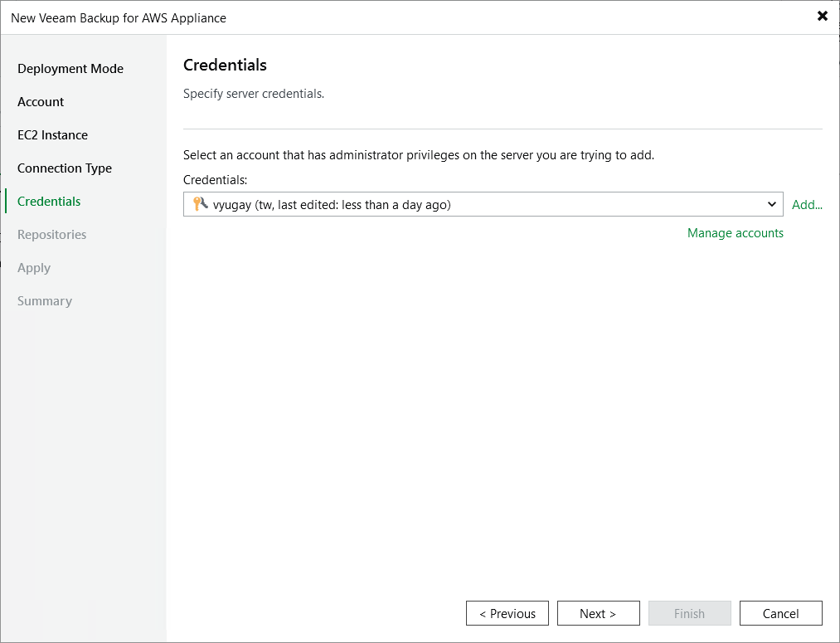Click the Summary step
The image size is (840, 643).
pos(44,300)
